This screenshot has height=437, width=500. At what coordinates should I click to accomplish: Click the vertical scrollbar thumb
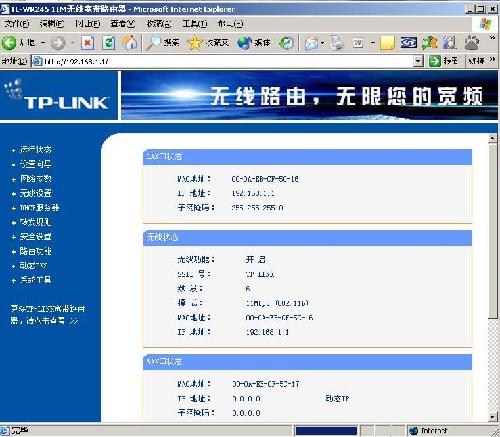tap(493, 231)
